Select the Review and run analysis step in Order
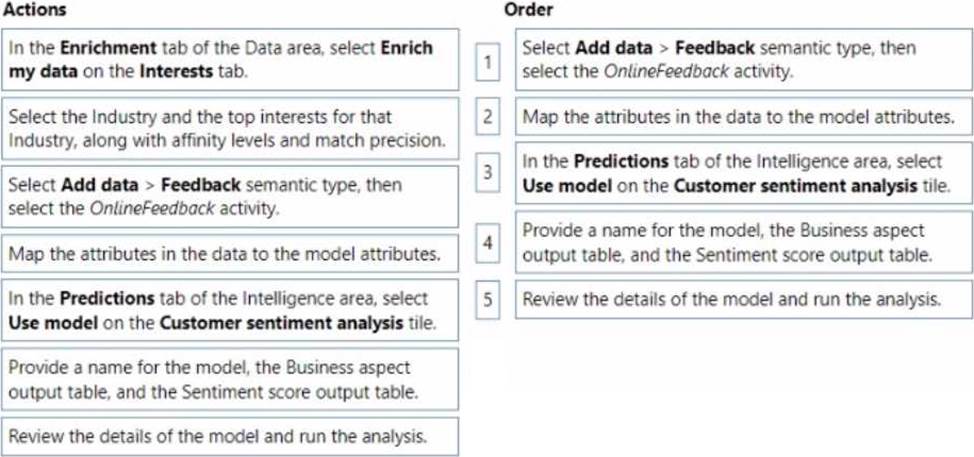974x457 pixels. pyautogui.click(x=744, y=300)
